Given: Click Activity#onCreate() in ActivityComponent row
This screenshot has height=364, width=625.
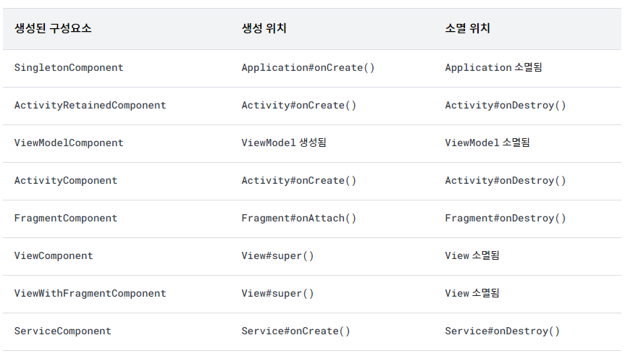Looking at the screenshot, I should 299,180.
